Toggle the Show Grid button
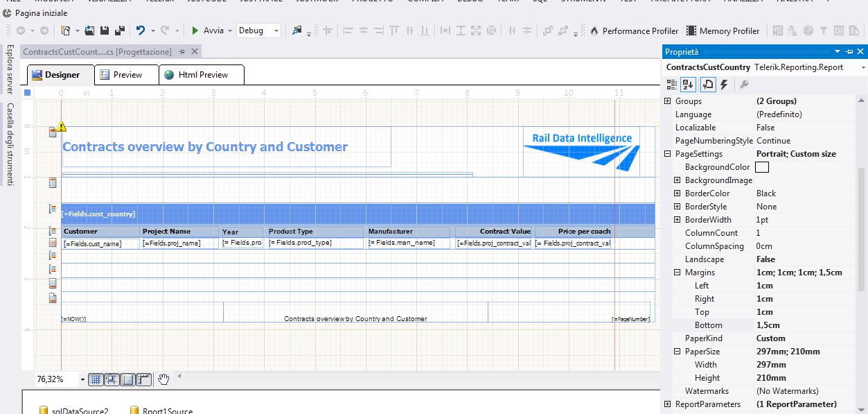Screen dimensions: 868x414 tap(96, 379)
